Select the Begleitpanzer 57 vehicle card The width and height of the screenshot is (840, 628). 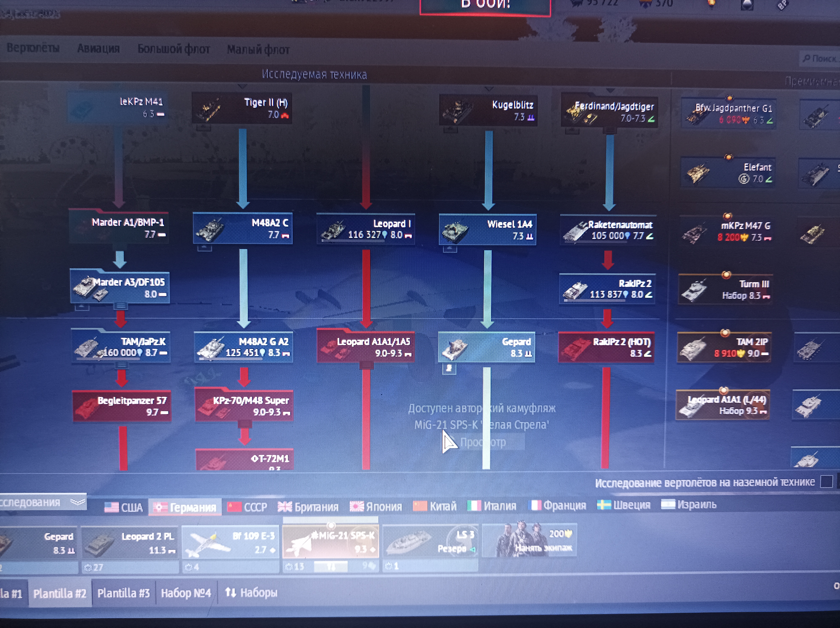click(x=122, y=406)
